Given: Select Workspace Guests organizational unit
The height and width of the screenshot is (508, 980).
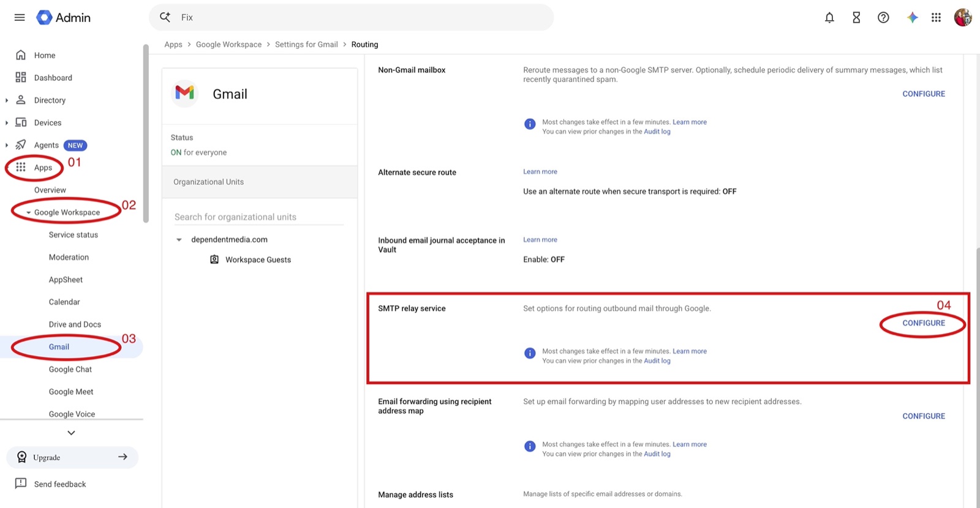Looking at the screenshot, I should 258,260.
